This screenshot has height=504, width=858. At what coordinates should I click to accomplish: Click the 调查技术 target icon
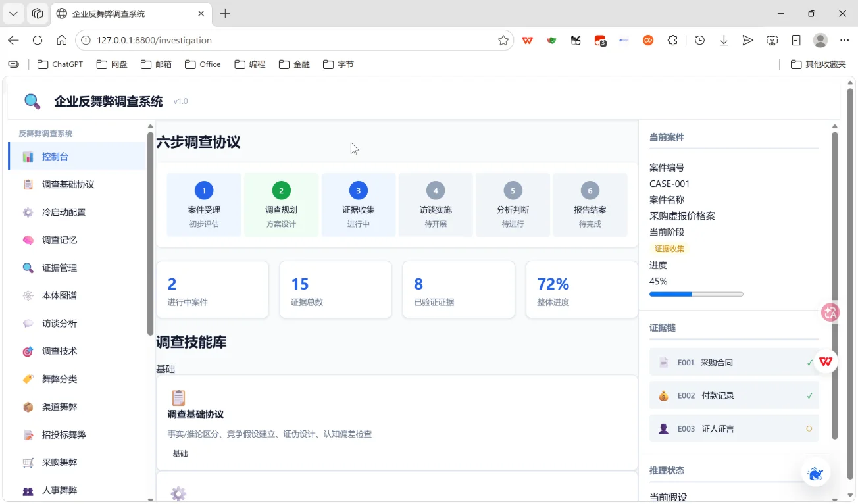(x=28, y=351)
